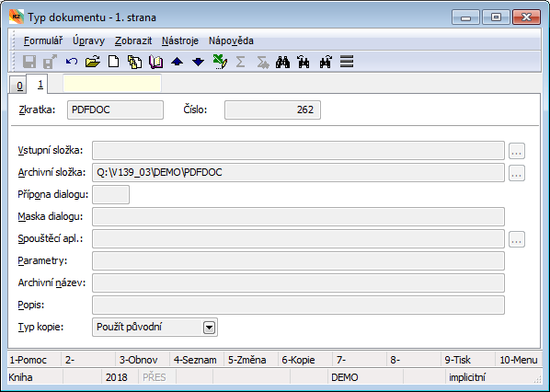Click the Archivní složka path field

click(x=299, y=172)
